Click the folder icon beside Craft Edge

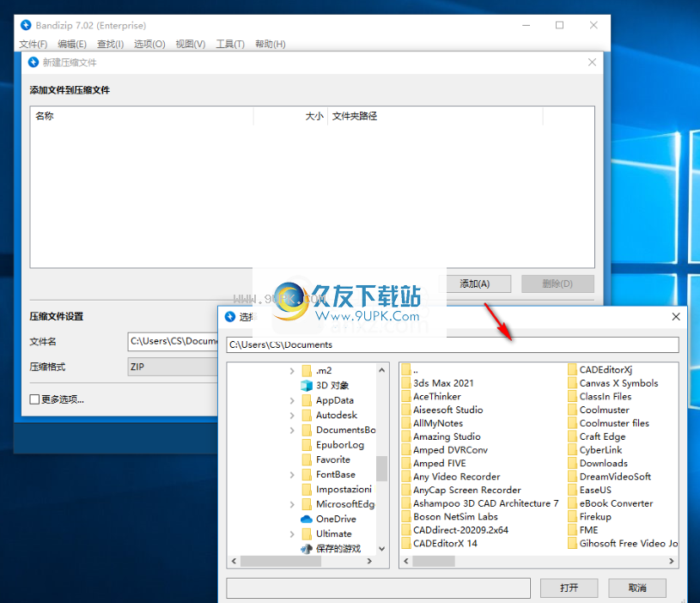click(x=572, y=436)
